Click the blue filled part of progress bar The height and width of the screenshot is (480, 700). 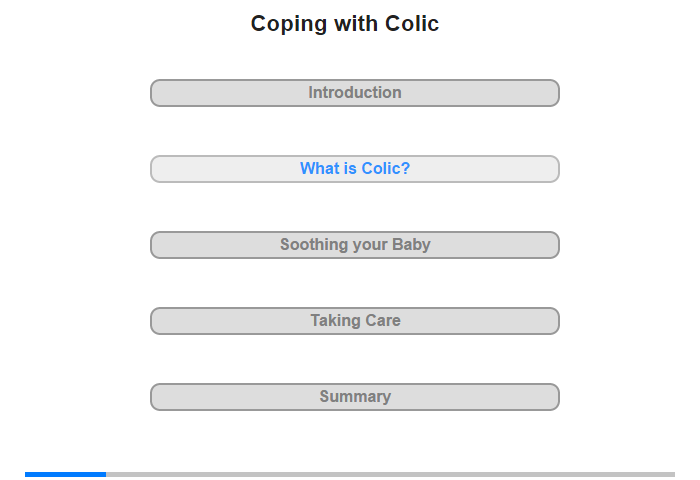[x=65, y=474]
